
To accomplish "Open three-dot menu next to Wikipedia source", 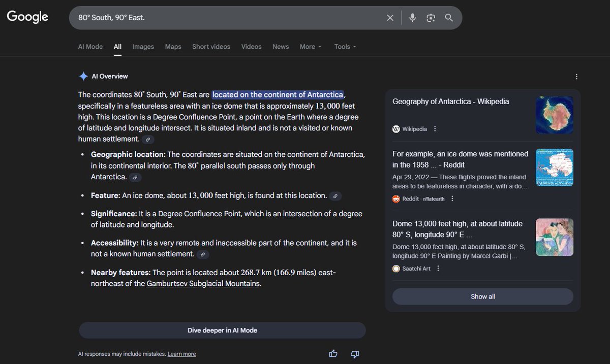I will [435, 129].
